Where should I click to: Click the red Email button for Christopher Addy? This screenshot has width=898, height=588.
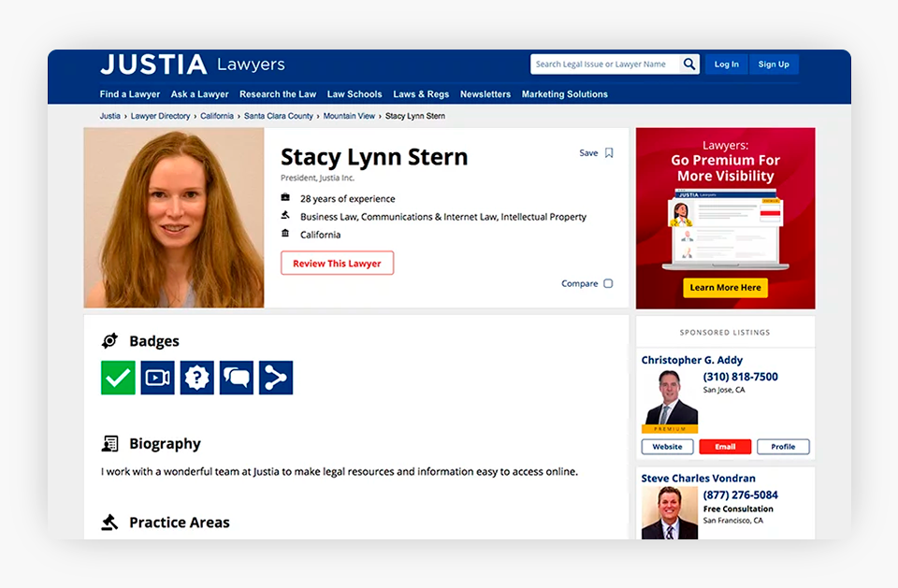click(725, 447)
